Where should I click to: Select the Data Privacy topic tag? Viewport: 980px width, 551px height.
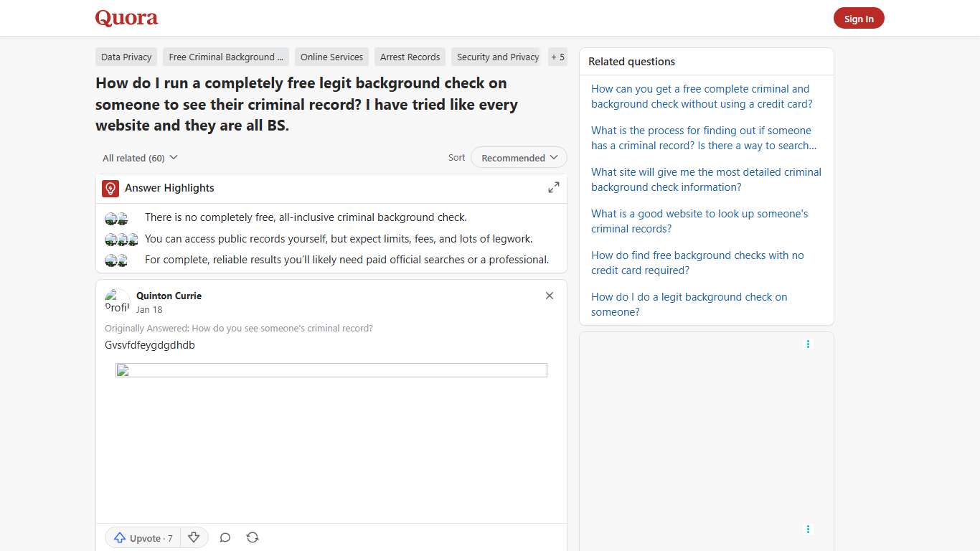tap(126, 57)
